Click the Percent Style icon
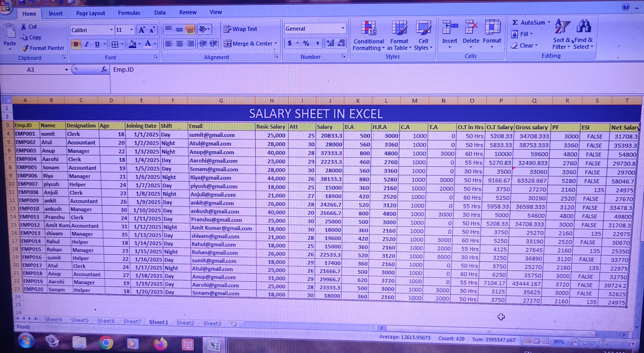Screen dimensions: 644x353 (306, 44)
